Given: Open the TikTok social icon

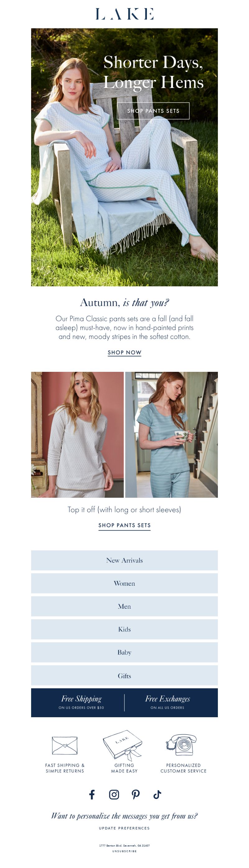Looking at the screenshot, I should coord(157,794).
